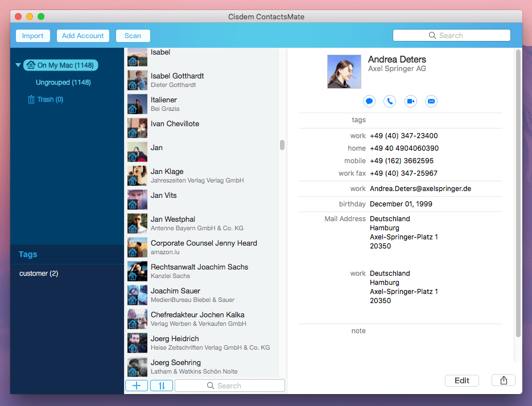Start video call with camera icon
This screenshot has width=532, height=406.
click(x=411, y=101)
